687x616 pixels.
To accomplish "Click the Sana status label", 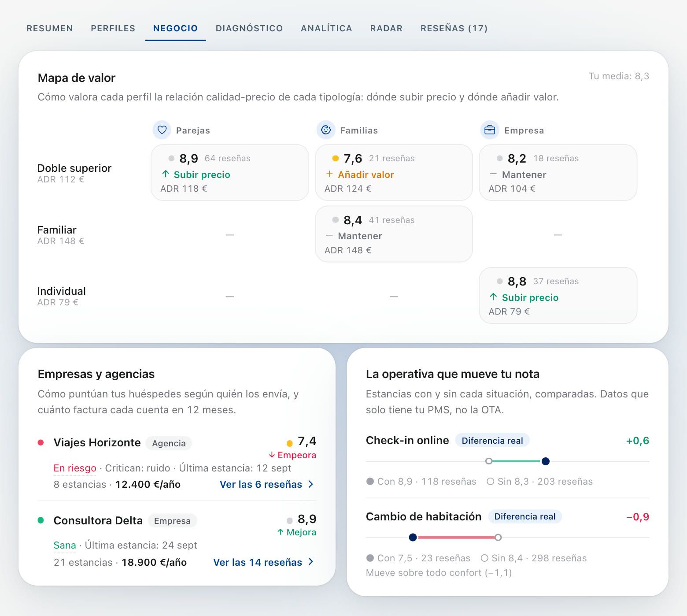I will tap(65, 545).
